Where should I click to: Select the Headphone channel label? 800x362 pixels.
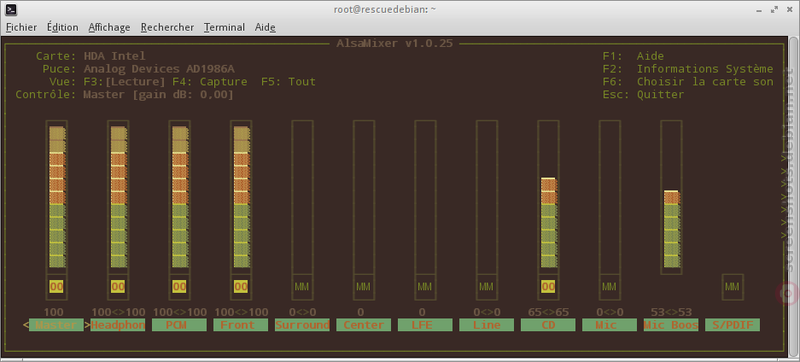click(x=118, y=325)
